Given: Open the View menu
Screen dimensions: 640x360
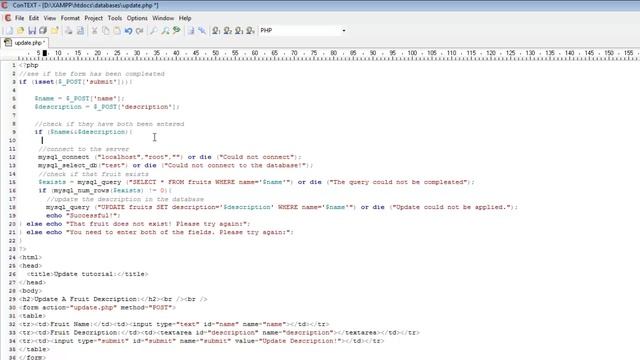Looking at the screenshot, I should pos(49,18).
